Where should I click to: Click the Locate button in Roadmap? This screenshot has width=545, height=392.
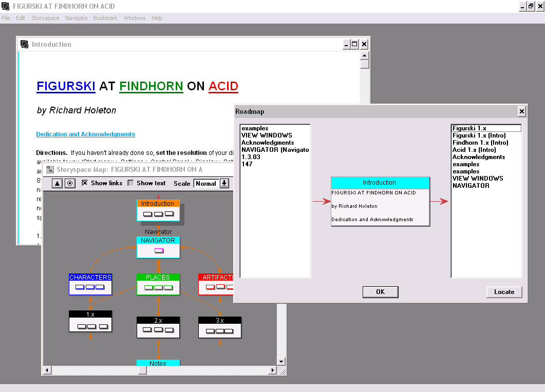[x=504, y=292]
